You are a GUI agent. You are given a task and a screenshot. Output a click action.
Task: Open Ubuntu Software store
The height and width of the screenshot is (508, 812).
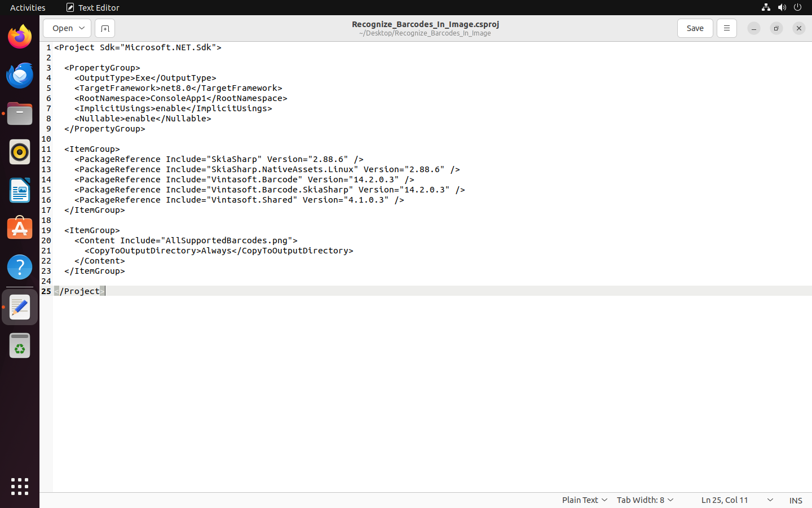[x=20, y=229]
